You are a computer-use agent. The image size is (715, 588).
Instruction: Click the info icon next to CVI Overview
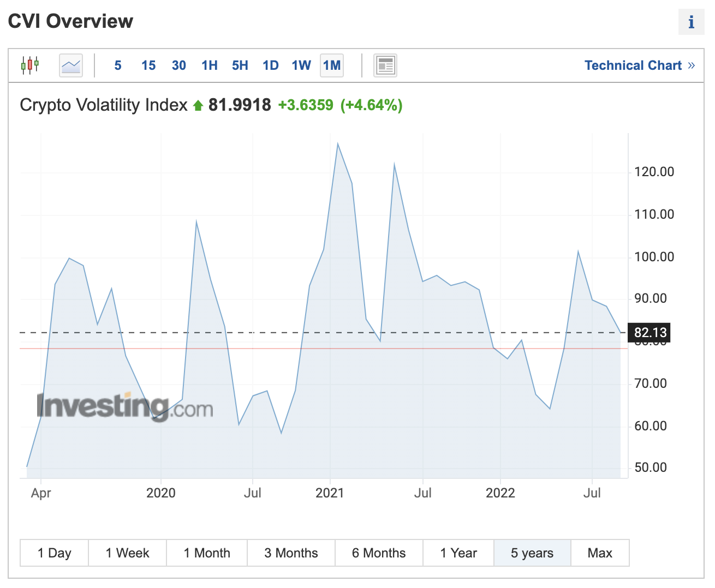[x=692, y=22]
